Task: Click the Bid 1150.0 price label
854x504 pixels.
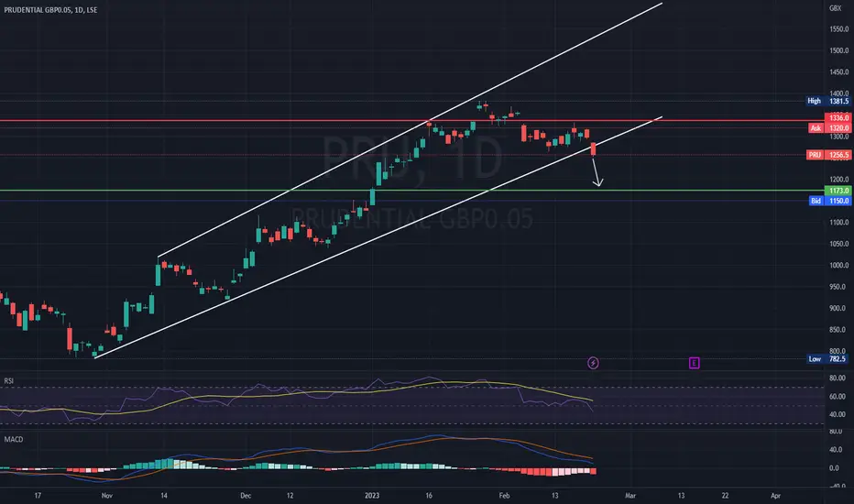Action: pos(829,201)
